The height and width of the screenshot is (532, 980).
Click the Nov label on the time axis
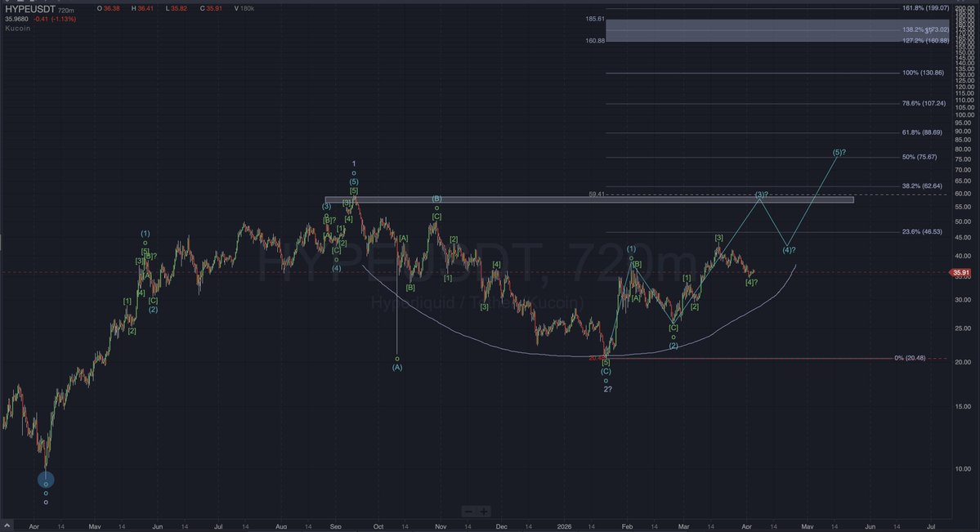pos(441,527)
